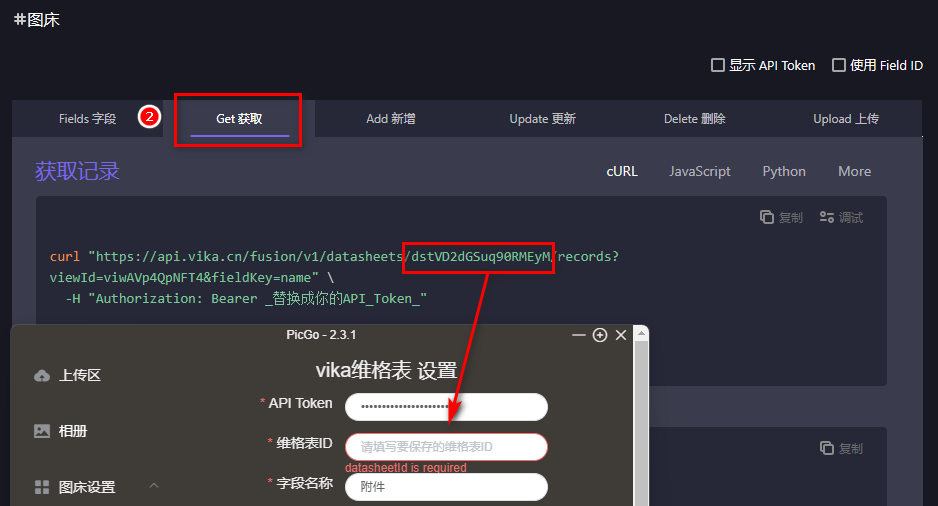Enable the 显示 API Token checkbox

point(718,65)
